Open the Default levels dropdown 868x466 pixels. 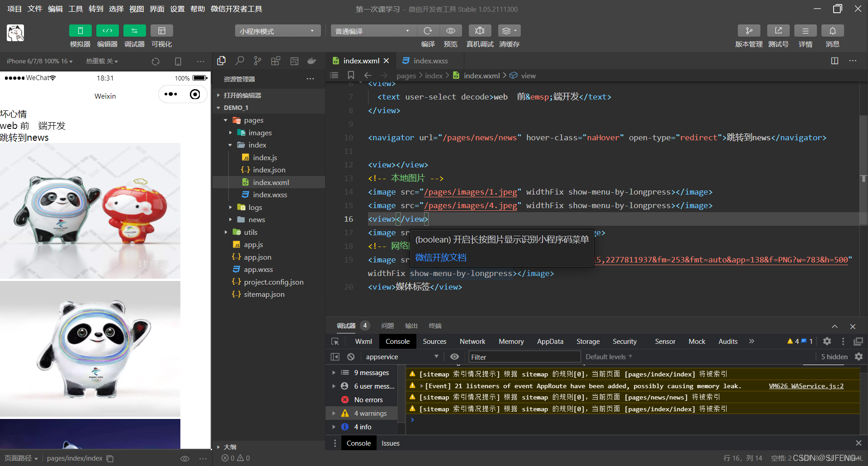[609, 357]
